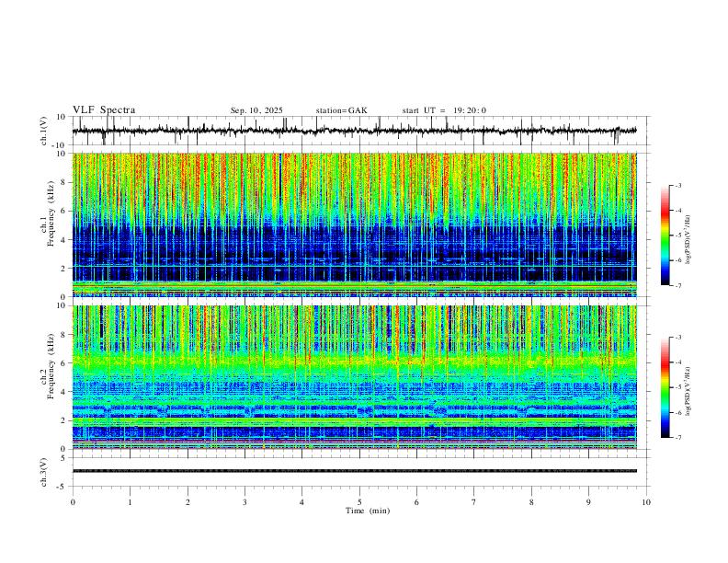Click the "ch.3(V)" axis label

tap(44, 472)
